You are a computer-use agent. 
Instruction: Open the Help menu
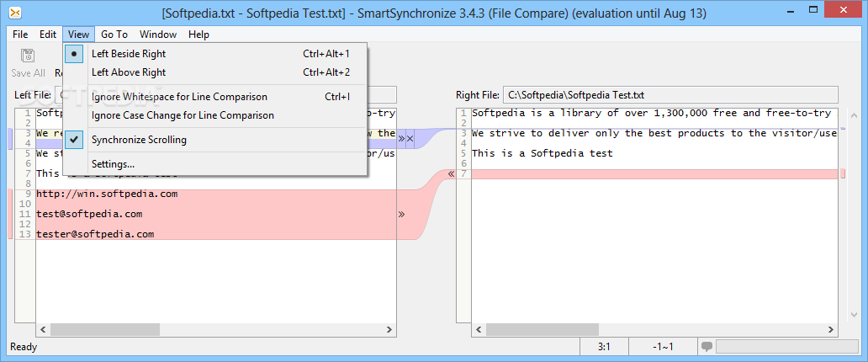tap(198, 35)
